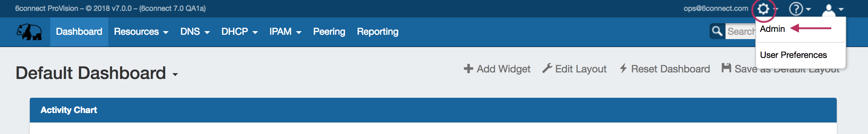Open the Peering page

coord(329,32)
